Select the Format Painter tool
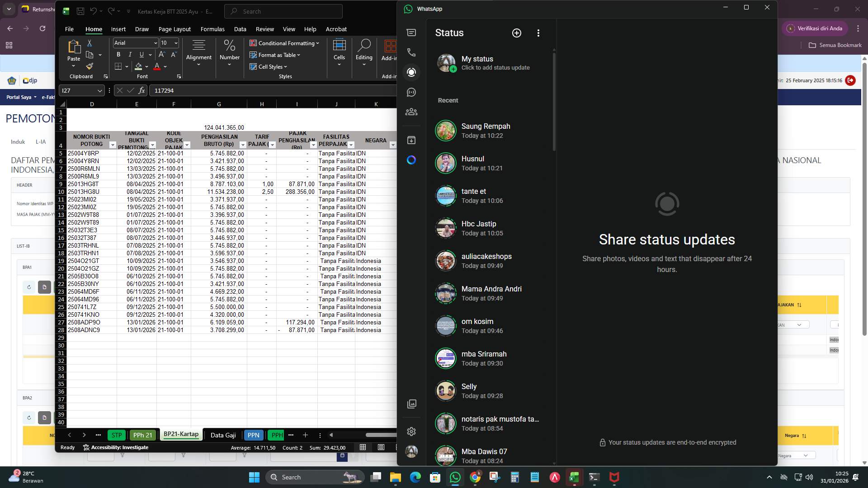The width and height of the screenshot is (868, 488). pyautogui.click(x=90, y=66)
